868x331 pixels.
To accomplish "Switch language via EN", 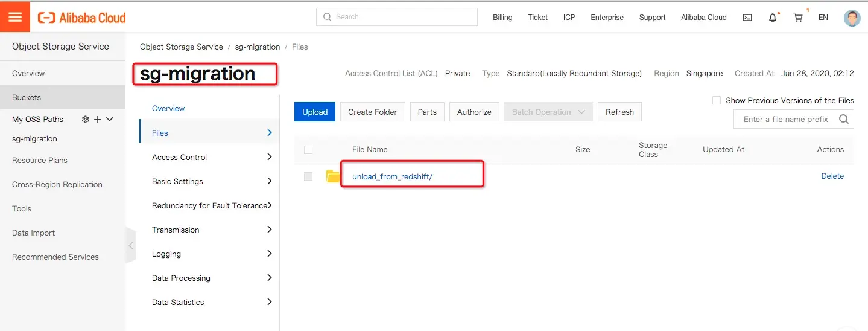I will (x=823, y=18).
